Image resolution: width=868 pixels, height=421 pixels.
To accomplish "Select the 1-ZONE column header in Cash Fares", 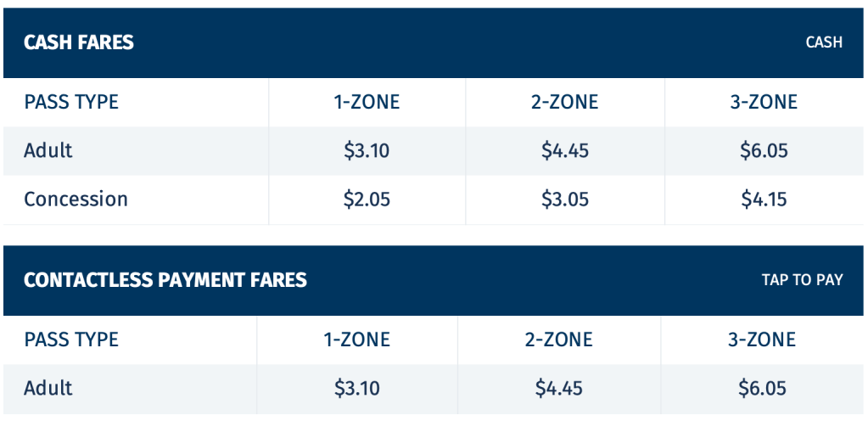I will 367,103.
